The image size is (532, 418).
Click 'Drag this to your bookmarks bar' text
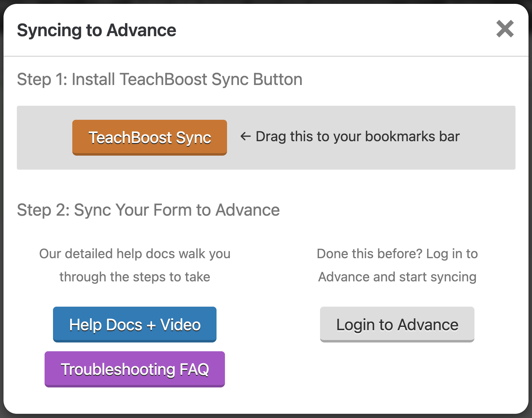[358, 137]
